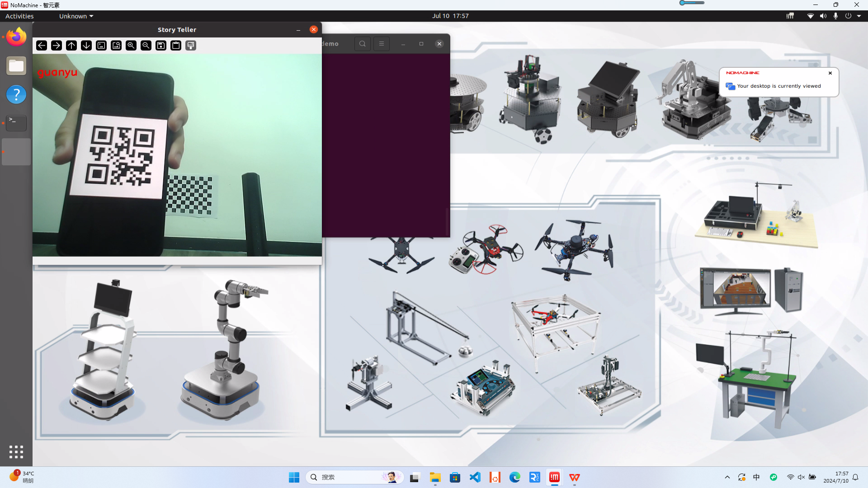Viewport: 868px width, 488px height.
Task: Click the up arrow in Story Teller toolbar
Action: (x=71, y=45)
